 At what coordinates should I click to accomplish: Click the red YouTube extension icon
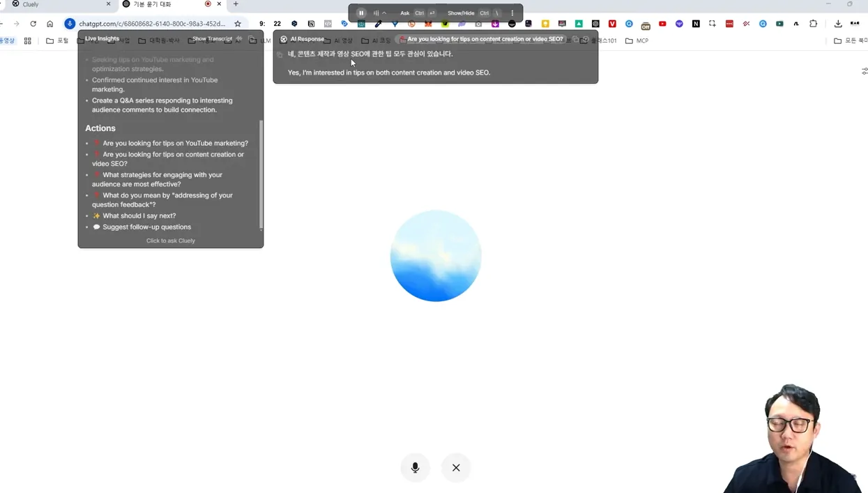(662, 24)
